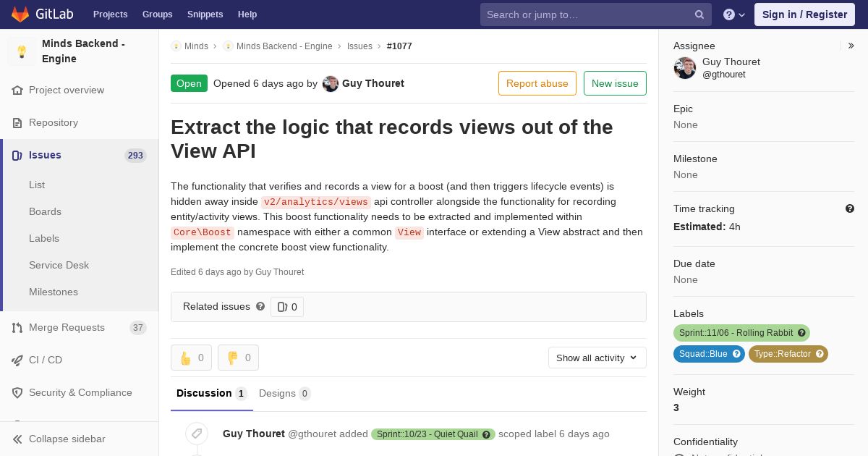Toggle the thumbs down reaction
The width and height of the screenshot is (868, 456).
(238, 358)
